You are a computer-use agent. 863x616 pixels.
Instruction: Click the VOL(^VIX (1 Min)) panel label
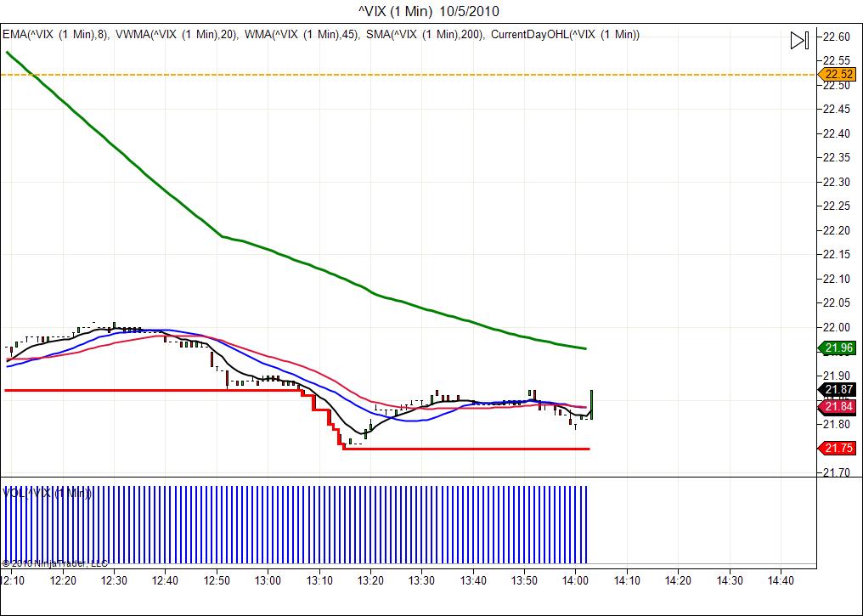47,493
